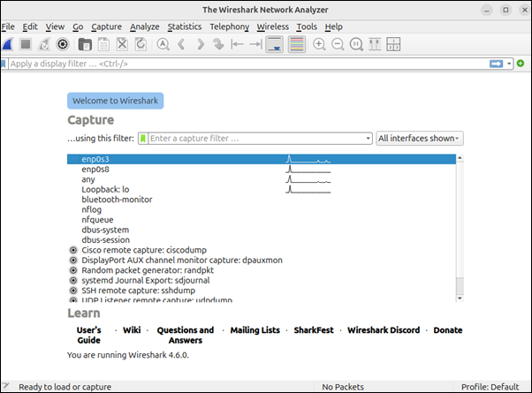Open the File menu
The image size is (532, 393).
pos(8,26)
